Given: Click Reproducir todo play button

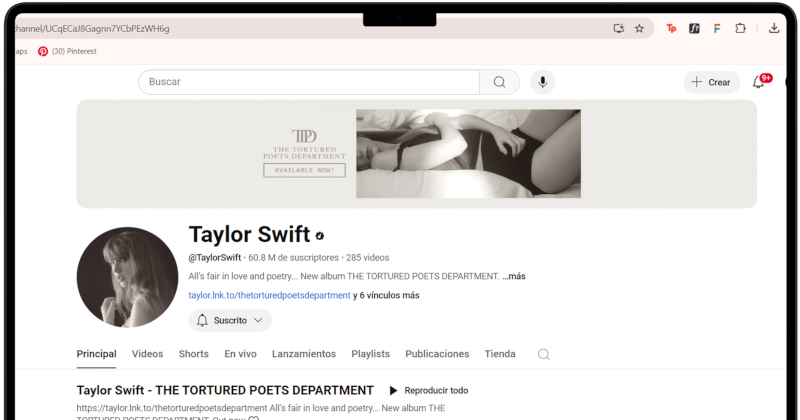Looking at the screenshot, I should (429, 390).
